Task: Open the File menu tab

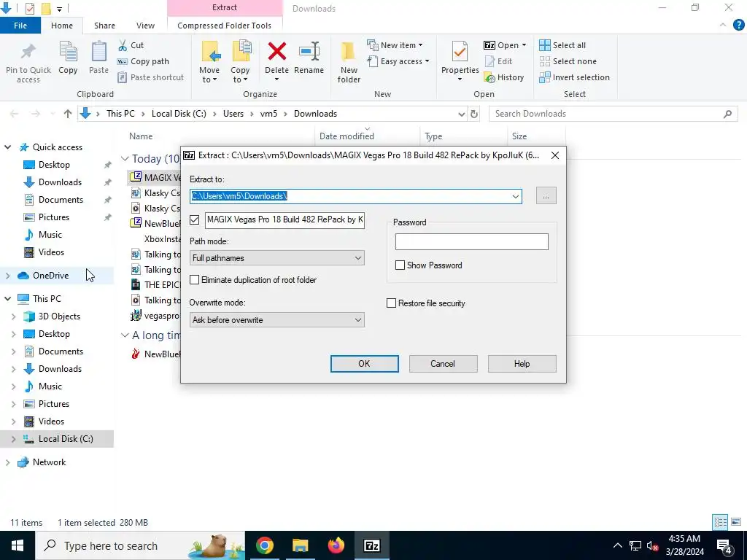Action: 20,26
